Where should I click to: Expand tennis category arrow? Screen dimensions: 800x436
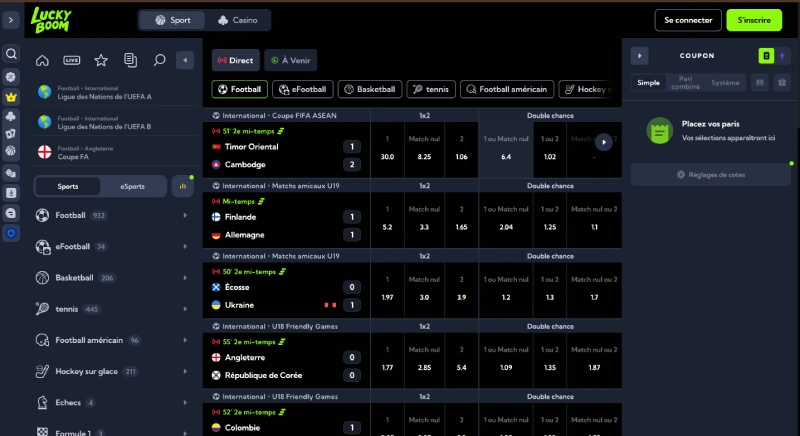point(185,309)
